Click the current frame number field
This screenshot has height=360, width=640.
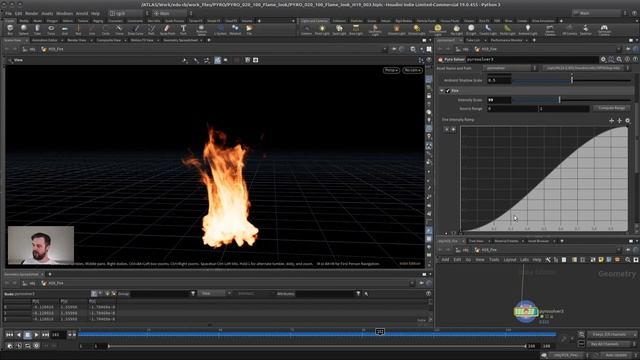(58, 335)
